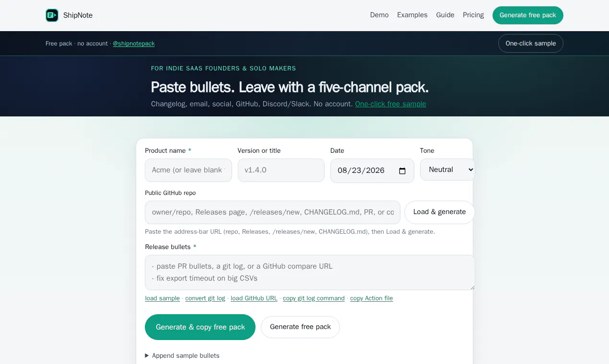Expand the Append sample bullets disclosure
Viewport: 609px width, 364px height.
click(182, 355)
